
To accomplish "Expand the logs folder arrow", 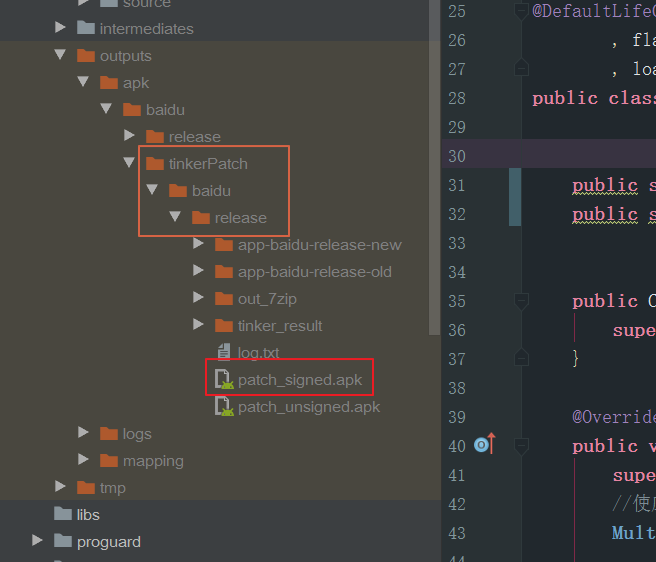I will coord(84,434).
